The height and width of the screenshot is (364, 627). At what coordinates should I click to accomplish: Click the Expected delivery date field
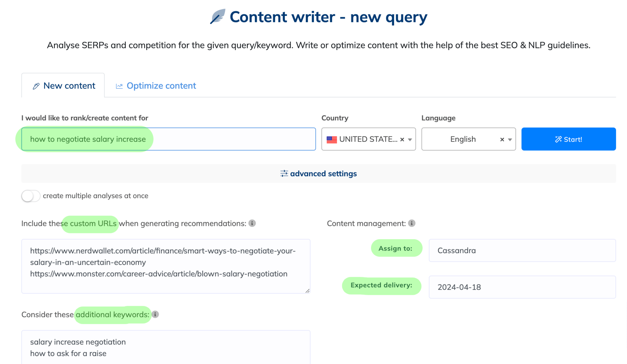point(522,287)
